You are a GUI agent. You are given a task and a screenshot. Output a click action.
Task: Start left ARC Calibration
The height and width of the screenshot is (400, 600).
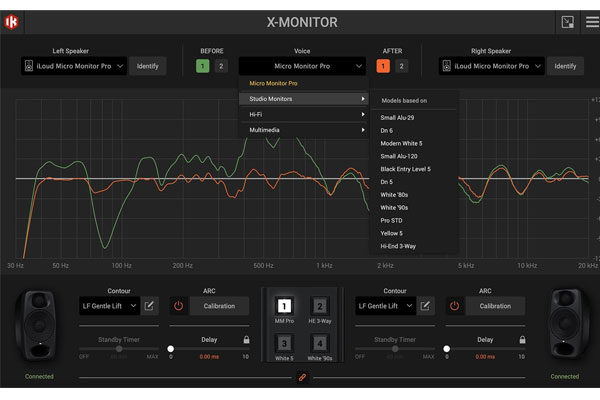click(x=219, y=306)
